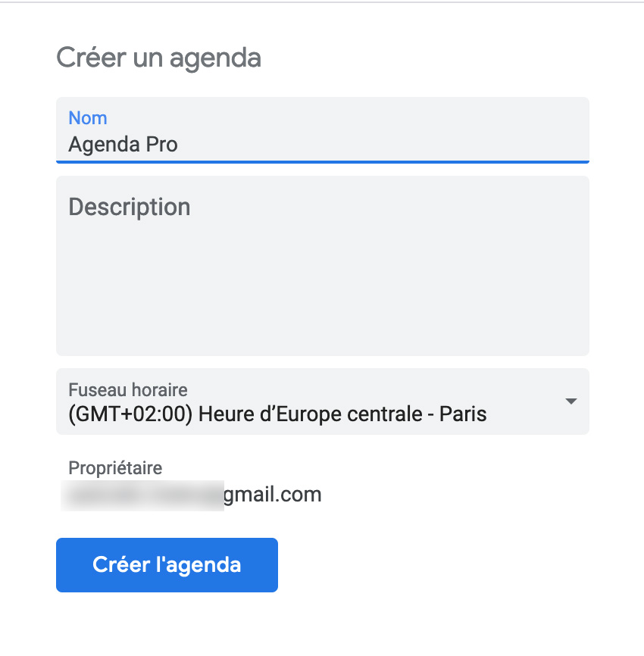Image resolution: width=644 pixels, height=656 pixels.
Task: Open the Fuseau horaire dropdown
Action: pos(322,401)
